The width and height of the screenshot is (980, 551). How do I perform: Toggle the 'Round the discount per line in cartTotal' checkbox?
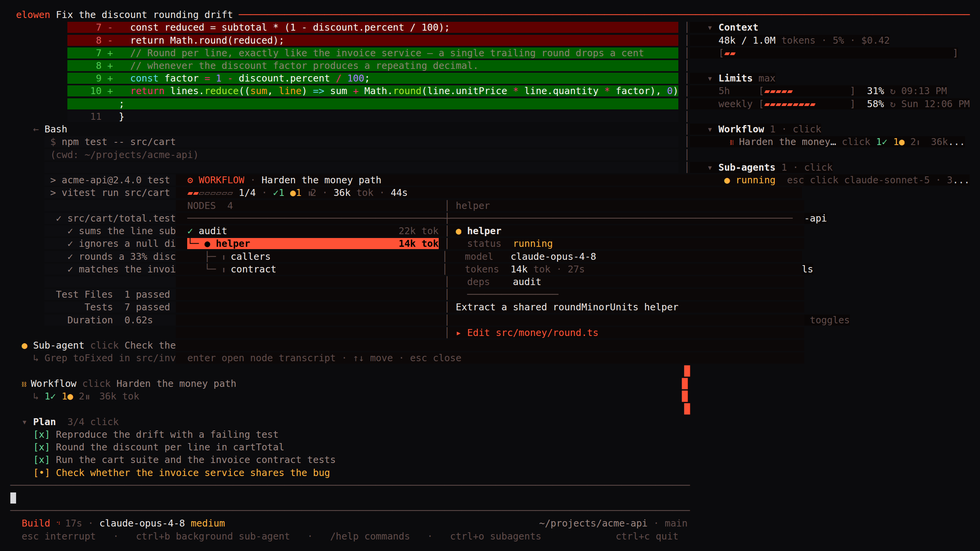point(41,447)
